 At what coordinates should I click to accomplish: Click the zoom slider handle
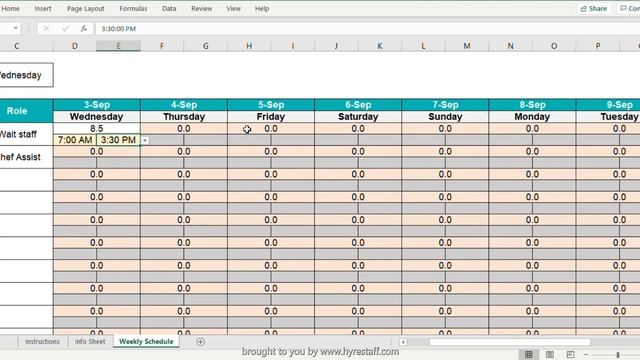(618, 355)
